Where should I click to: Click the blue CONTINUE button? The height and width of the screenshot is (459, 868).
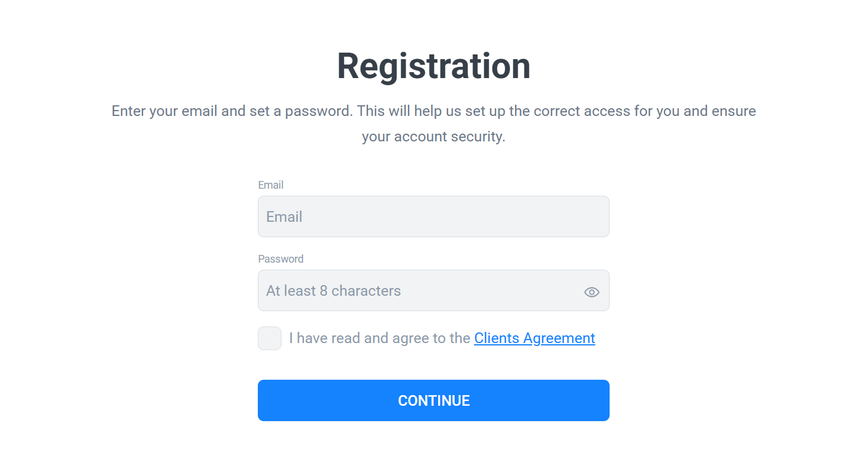tap(433, 400)
